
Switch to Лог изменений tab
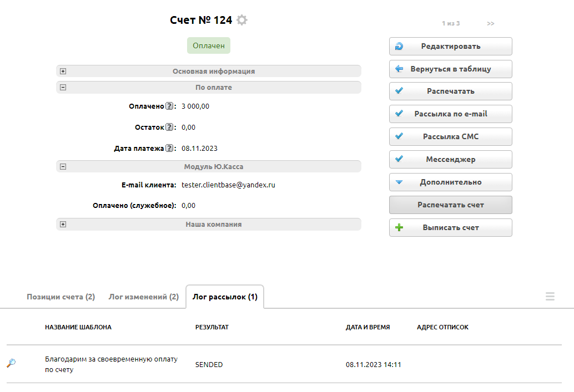coord(143,297)
